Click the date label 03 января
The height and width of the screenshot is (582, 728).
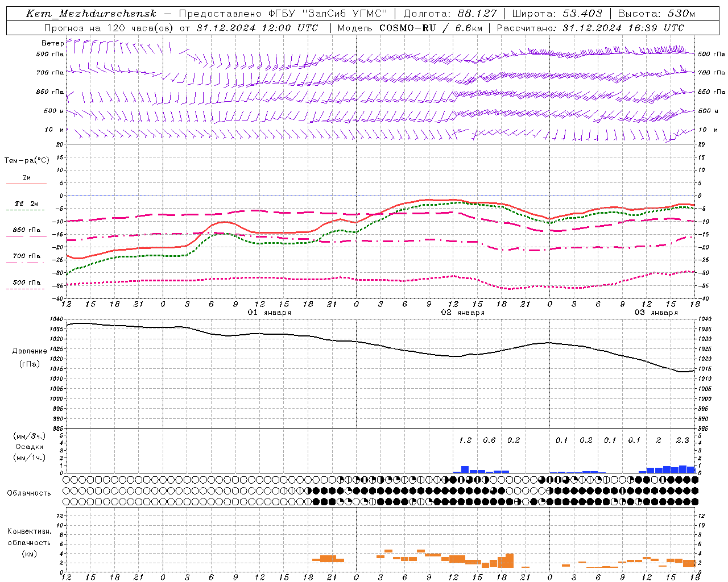coord(656,313)
